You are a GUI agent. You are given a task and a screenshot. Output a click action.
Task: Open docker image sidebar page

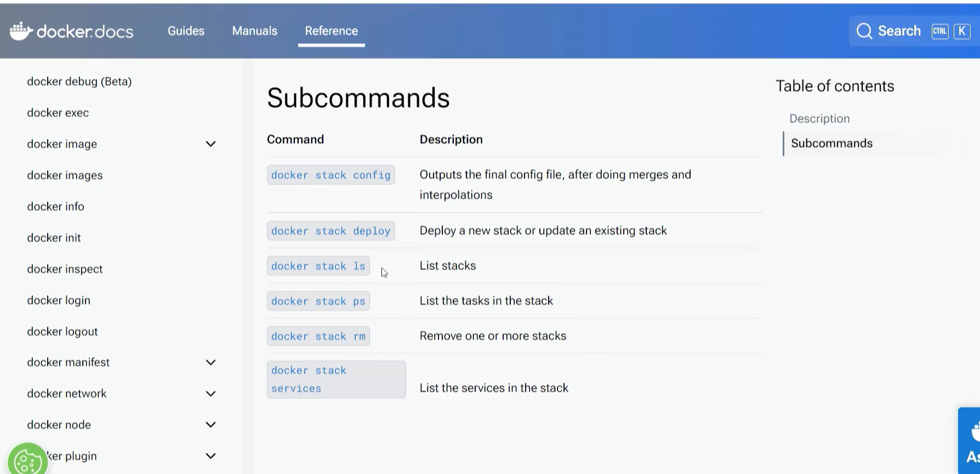pos(62,144)
